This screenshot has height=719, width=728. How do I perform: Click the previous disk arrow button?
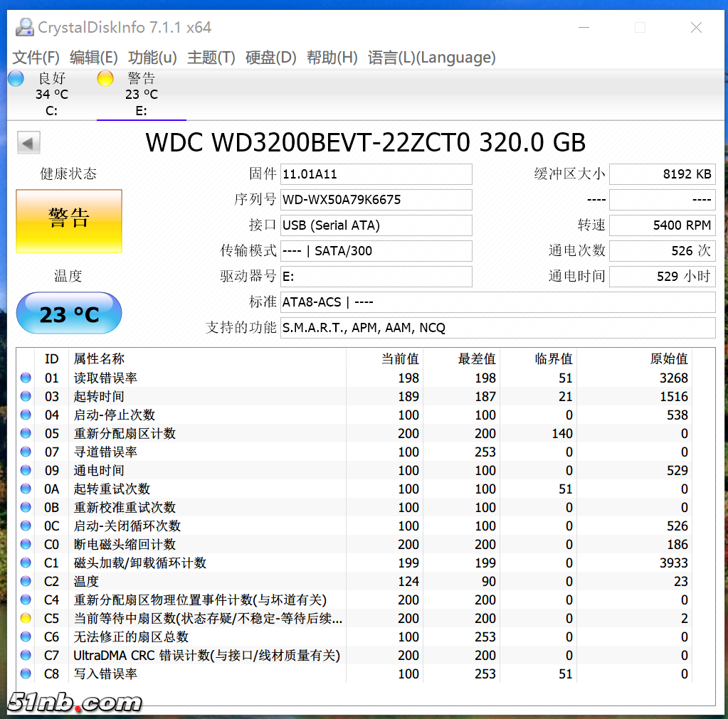[28, 143]
